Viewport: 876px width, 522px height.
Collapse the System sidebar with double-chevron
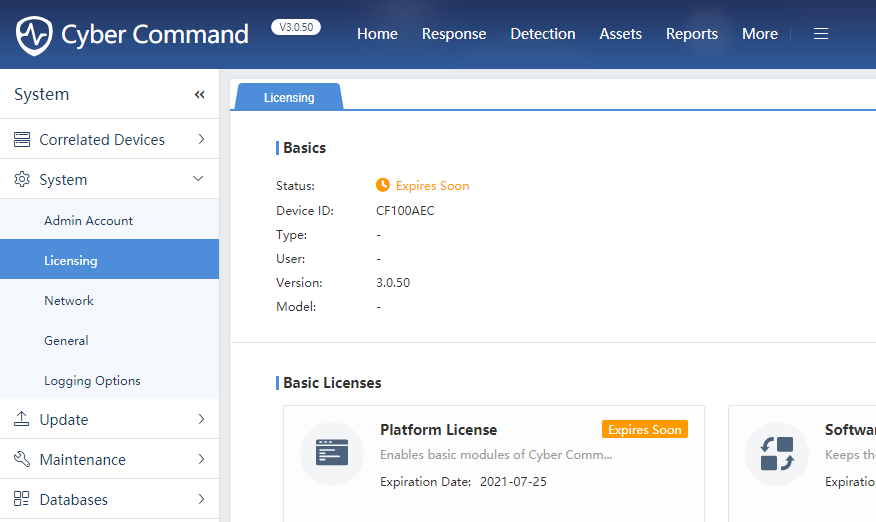coord(199,94)
